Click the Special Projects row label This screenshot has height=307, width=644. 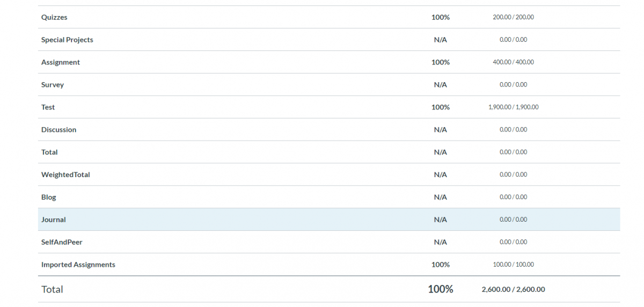67,40
